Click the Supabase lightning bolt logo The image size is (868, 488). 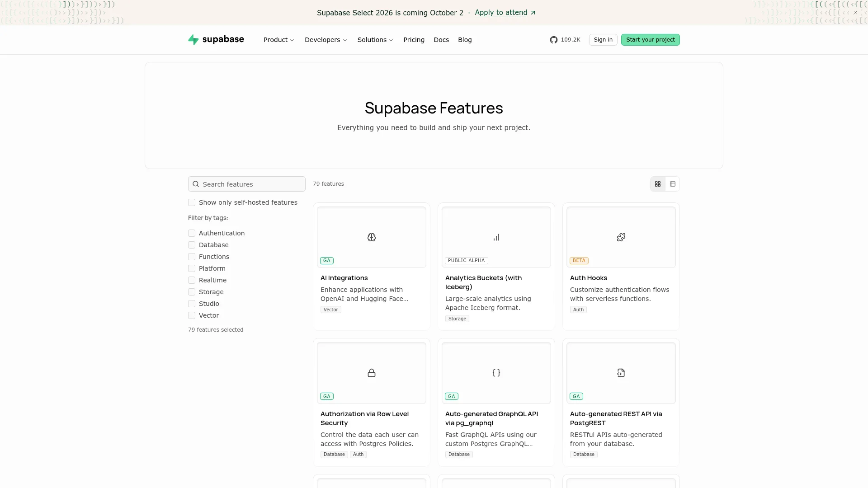click(x=193, y=40)
